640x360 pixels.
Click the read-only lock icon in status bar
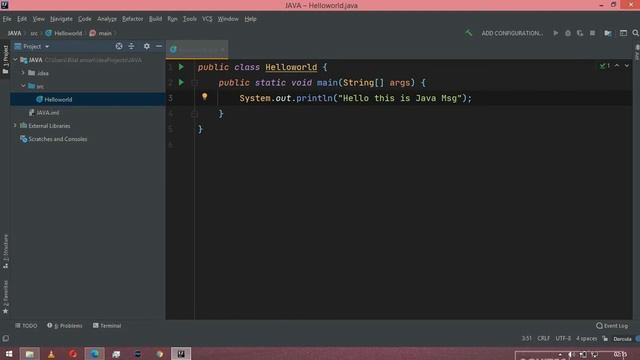[605, 338]
